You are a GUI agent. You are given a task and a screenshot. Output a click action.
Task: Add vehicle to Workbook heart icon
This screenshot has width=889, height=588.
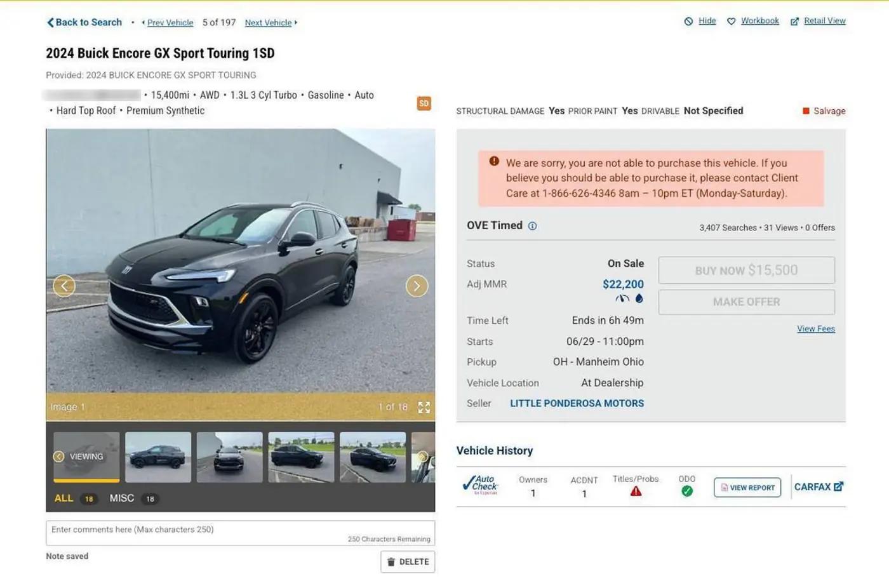coord(731,22)
